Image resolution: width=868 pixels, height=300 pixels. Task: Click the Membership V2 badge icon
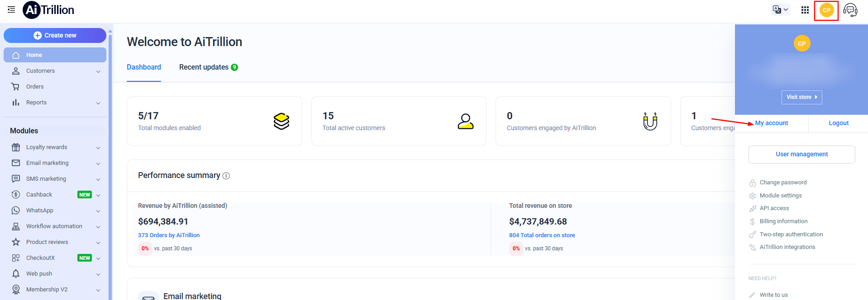tap(16, 290)
